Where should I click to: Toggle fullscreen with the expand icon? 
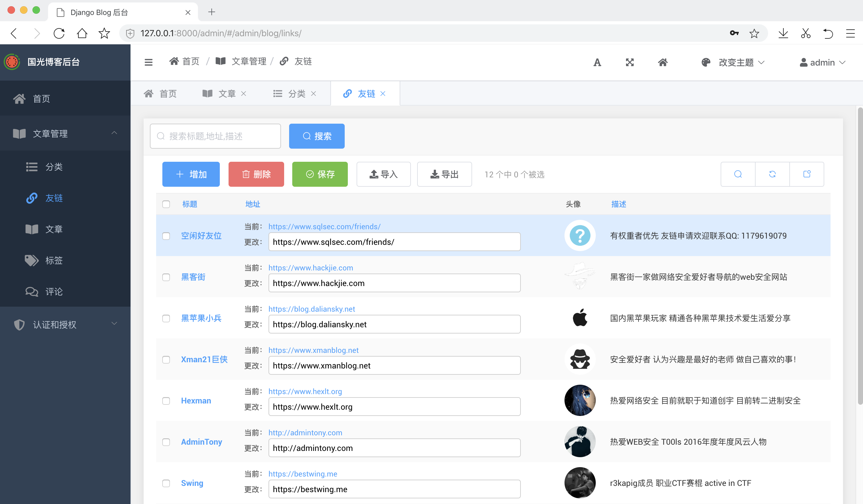click(629, 62)
